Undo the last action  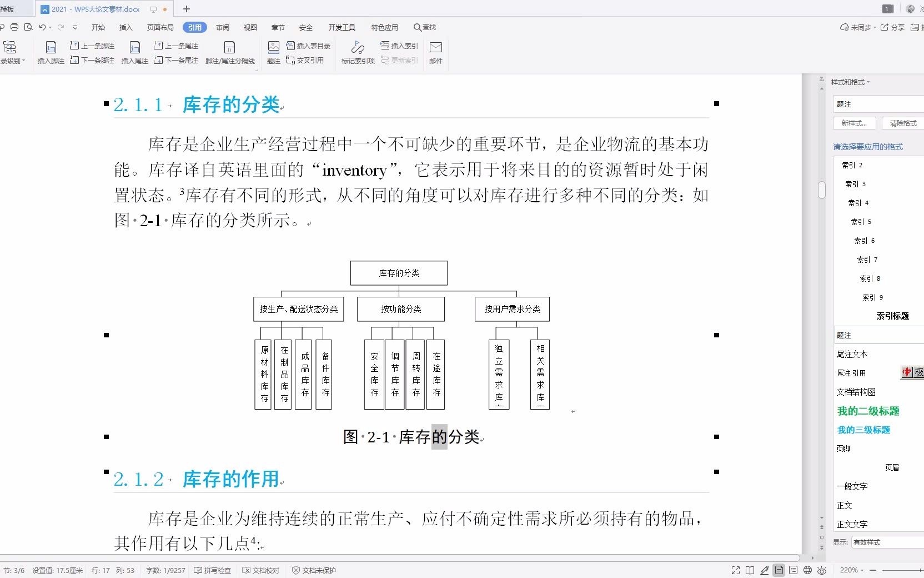point(42,27)
